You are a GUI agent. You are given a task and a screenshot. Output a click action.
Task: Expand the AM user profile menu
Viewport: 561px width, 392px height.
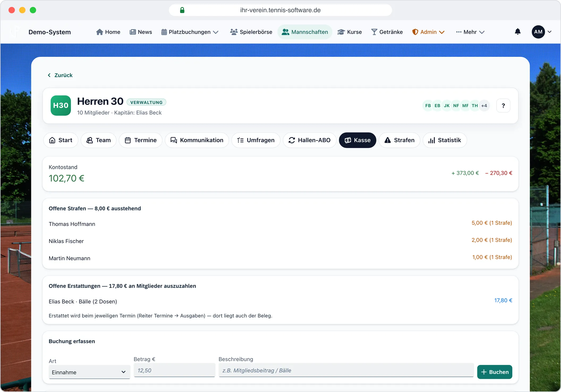point(542,32)
